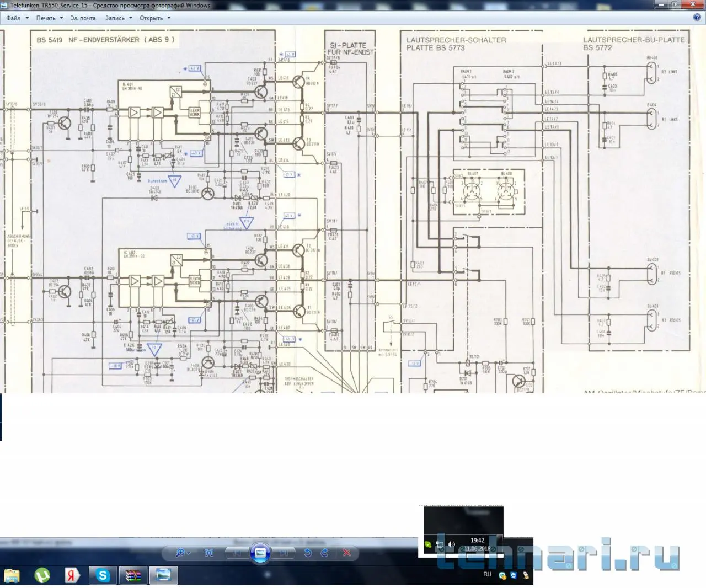Open Windows Explorer folder on taskbar
The height and width of the screenshot is (588, 706).
coord(12,575)
